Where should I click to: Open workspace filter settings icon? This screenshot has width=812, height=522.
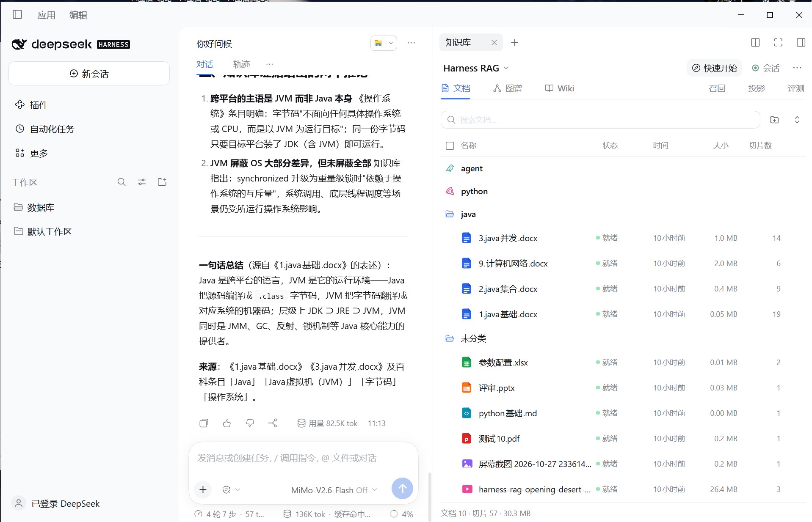click(x=142, y=182)
